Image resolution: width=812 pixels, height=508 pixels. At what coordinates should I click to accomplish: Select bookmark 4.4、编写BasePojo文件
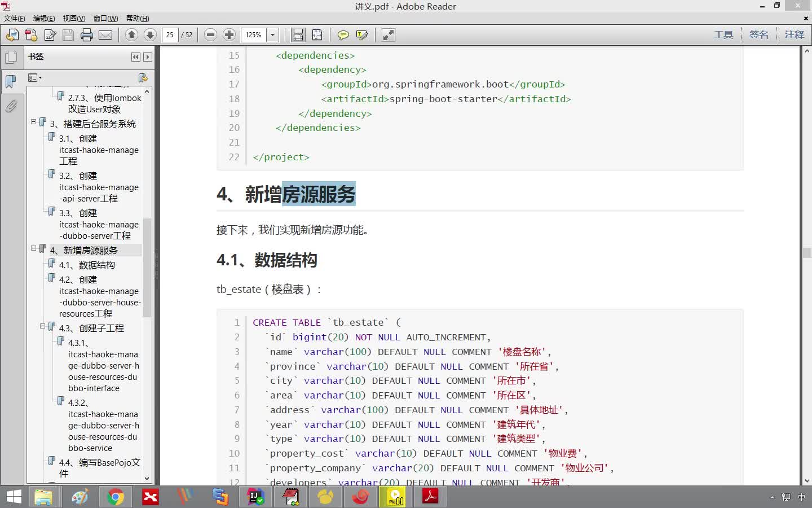pyautogui.click(x=99, y=468)
